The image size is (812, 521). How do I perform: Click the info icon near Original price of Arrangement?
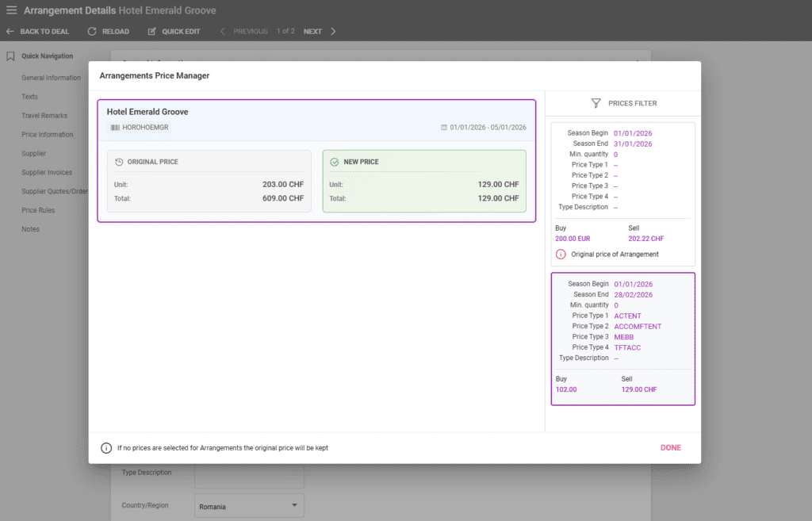(x=561, y=255)
